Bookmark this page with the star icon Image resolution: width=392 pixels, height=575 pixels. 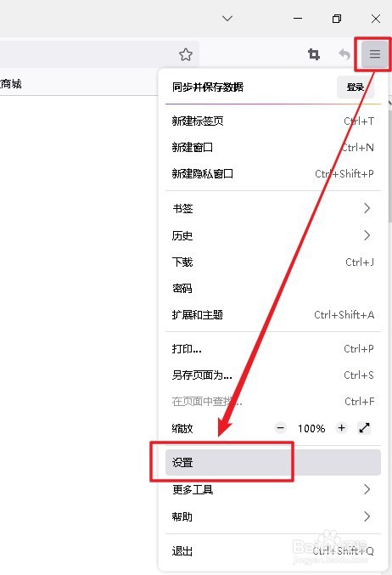pyautogui.click(x=186, y=54)
